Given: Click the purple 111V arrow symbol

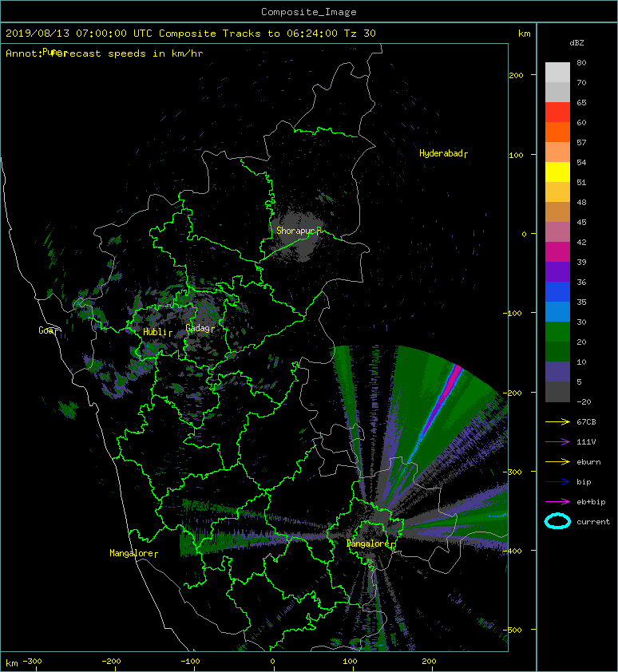Looking at the screenshot, I should [x=557, y=441].
